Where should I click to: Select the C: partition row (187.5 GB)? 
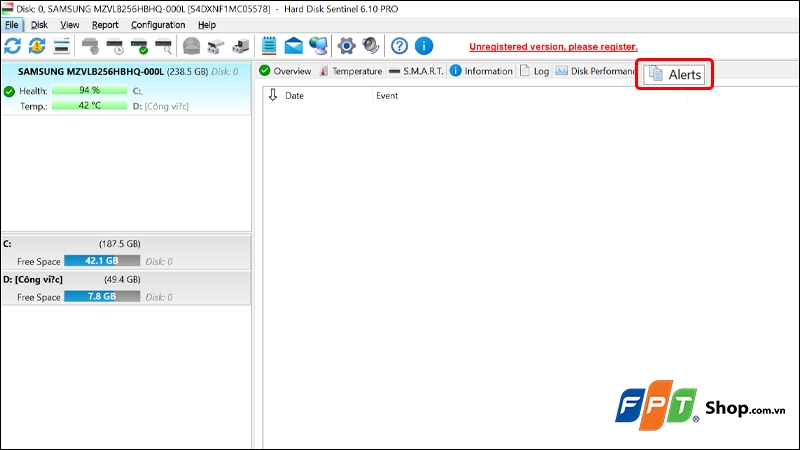point(126,252)
